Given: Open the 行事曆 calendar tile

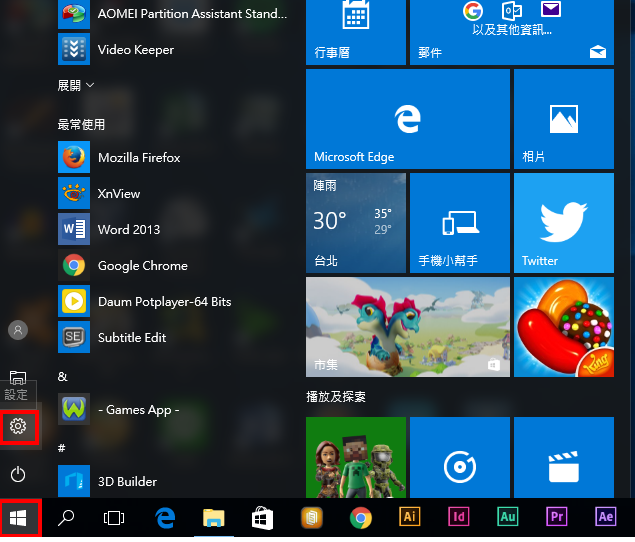Looking at the screenshot, I should pos(356,32).
